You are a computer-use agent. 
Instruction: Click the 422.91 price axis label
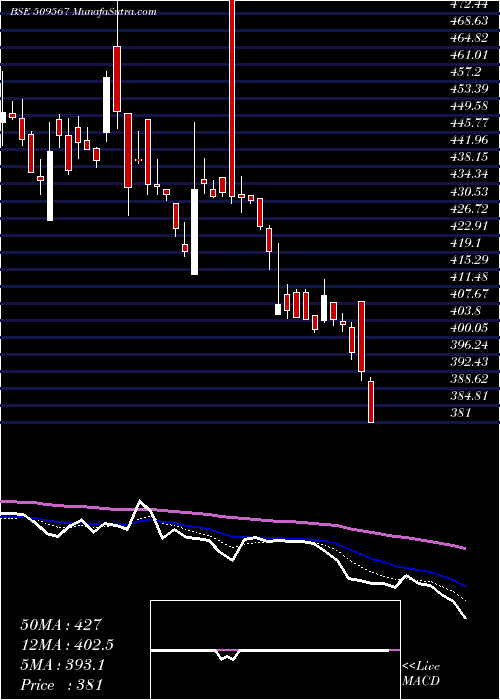tap(467, 225)
